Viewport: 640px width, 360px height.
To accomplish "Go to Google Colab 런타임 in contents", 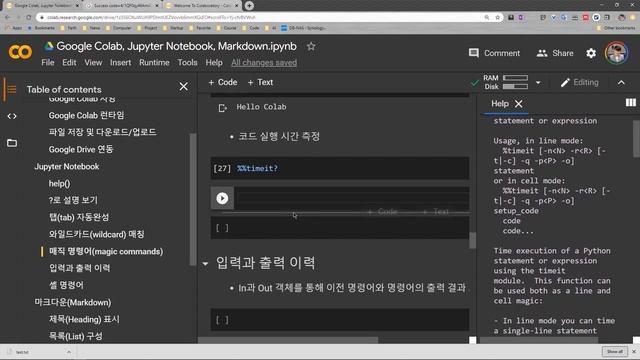I will tap(87, 116).
